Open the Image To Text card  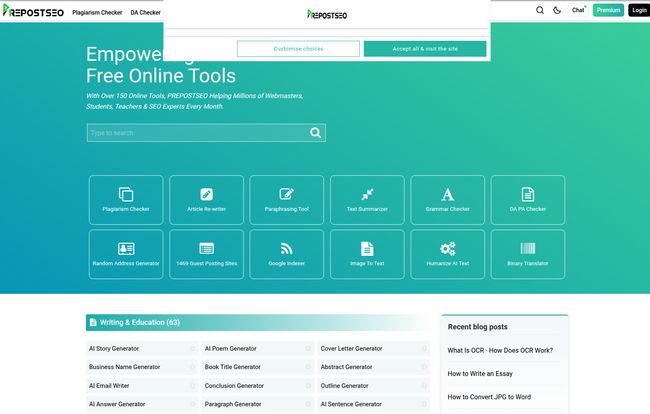click(x=367, y=254)
